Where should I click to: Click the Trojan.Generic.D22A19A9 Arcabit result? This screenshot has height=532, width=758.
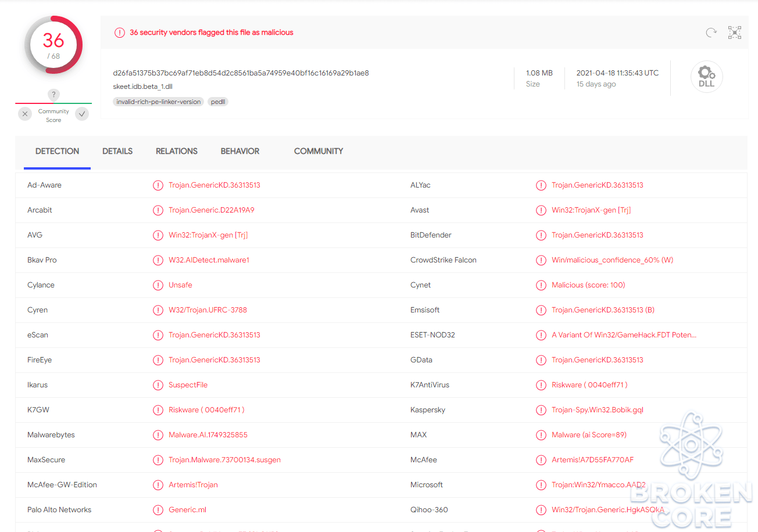212,210
